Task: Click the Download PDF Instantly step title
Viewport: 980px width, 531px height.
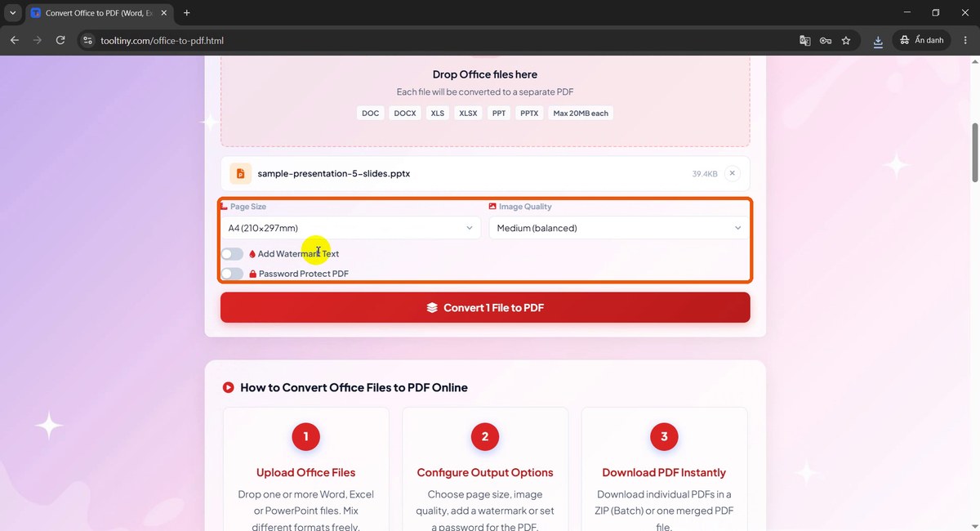Action: [664, 472]
